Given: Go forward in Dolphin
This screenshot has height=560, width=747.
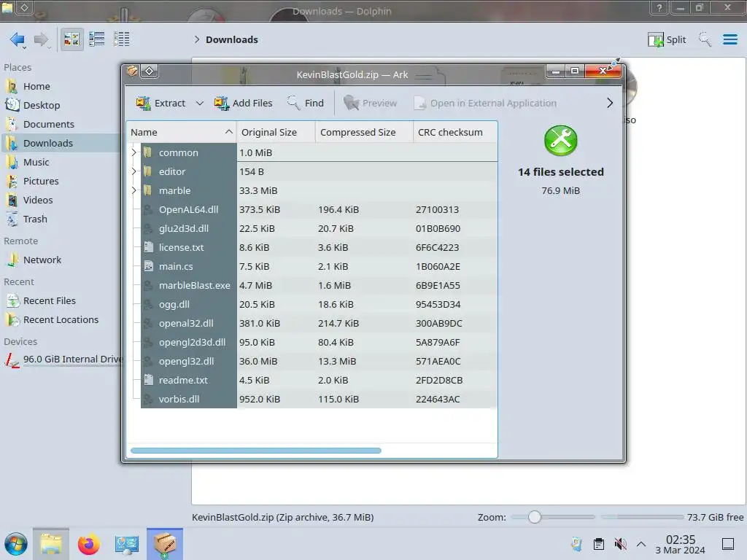Looking at the screenshot, I should (x=42, y=39).
